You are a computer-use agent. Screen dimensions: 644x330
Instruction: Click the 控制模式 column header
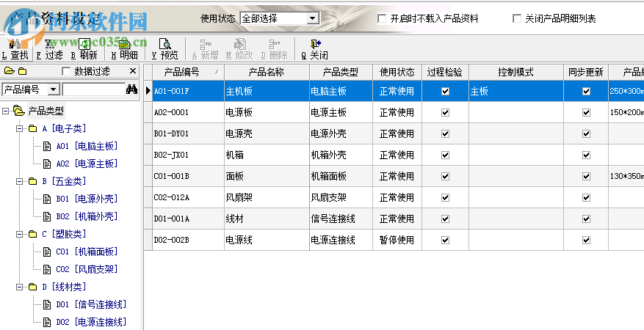point(515,72)
